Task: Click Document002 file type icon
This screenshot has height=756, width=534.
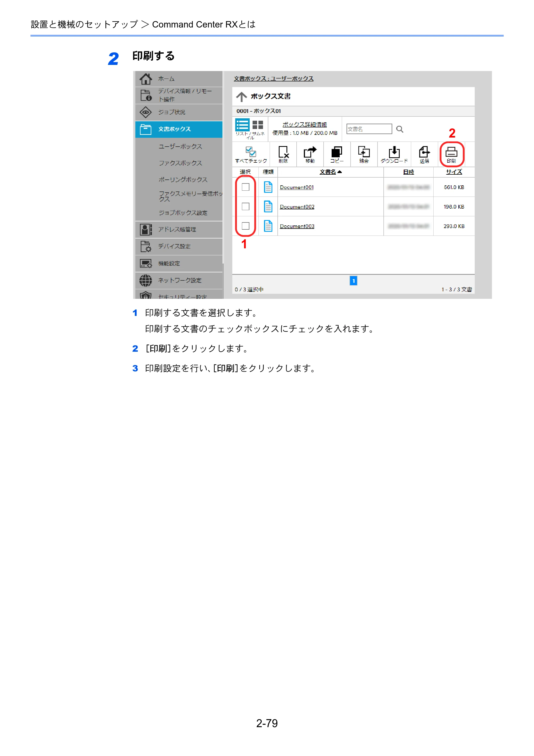Action: point(268,206)
